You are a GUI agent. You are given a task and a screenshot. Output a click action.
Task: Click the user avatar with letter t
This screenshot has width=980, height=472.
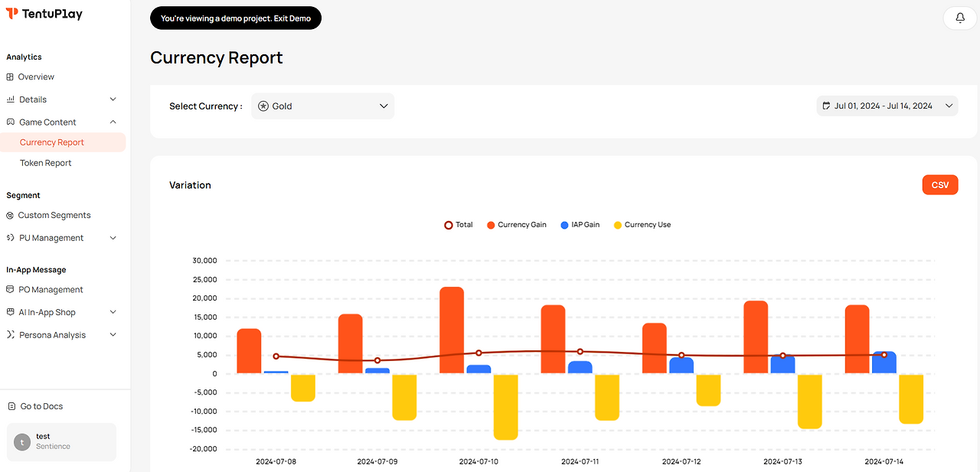[x=22, y=442]
